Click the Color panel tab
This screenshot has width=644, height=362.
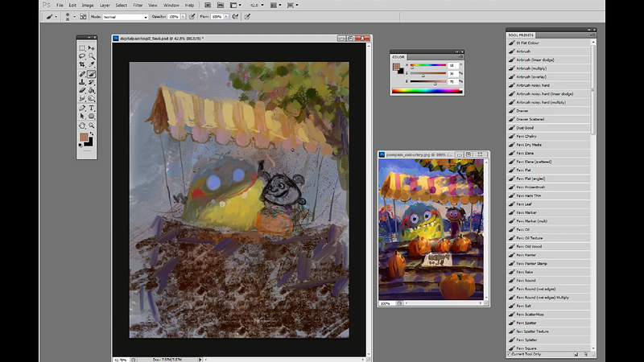[398, 57]
